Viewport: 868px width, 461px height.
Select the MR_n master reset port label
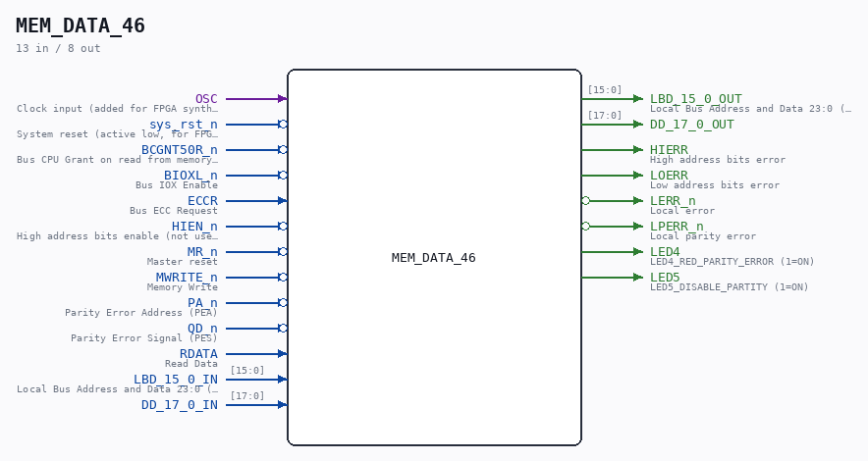[x=202, y=251]
